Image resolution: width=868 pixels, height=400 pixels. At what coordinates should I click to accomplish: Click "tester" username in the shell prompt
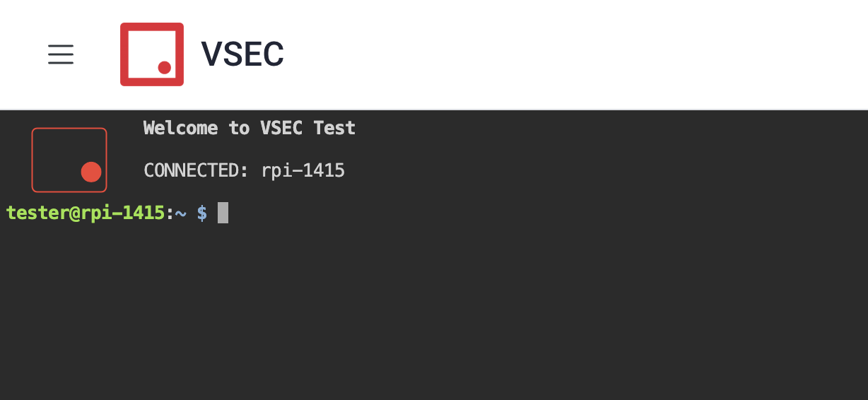click(37, 213)
